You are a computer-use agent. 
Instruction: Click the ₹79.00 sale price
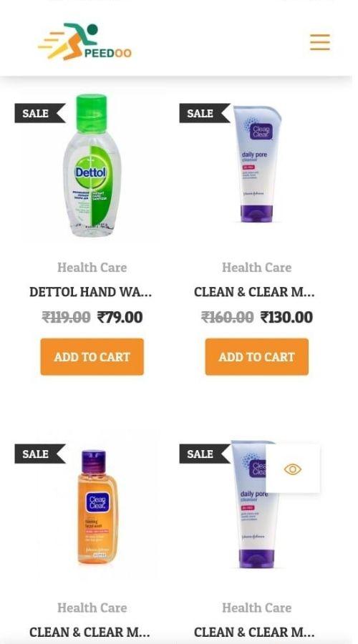[120, 317]
